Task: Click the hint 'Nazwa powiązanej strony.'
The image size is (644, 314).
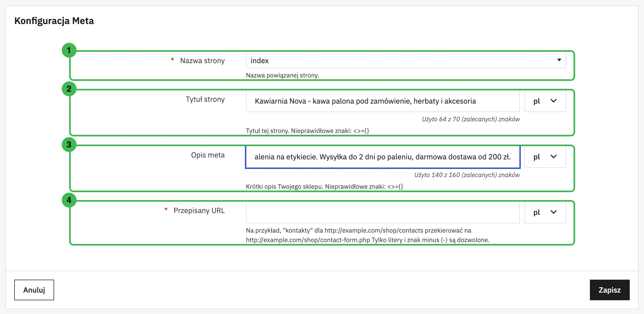Action: click(x=282, y=75)
